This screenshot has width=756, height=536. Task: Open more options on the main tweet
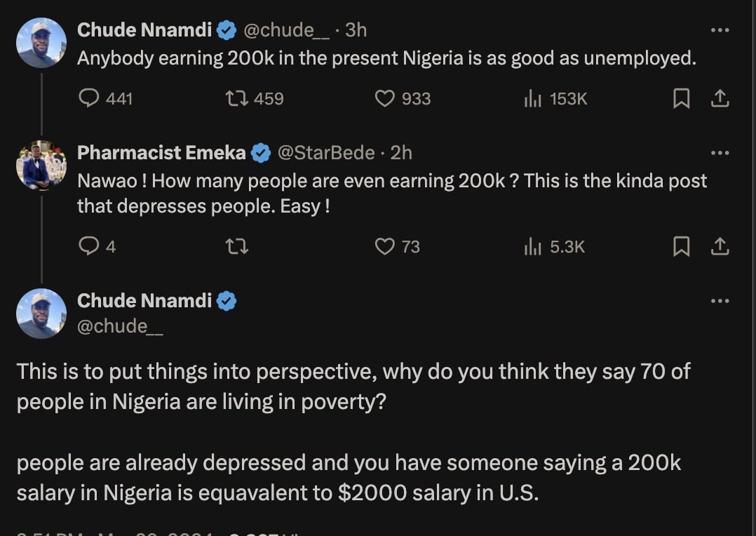(x=720, y=301)
